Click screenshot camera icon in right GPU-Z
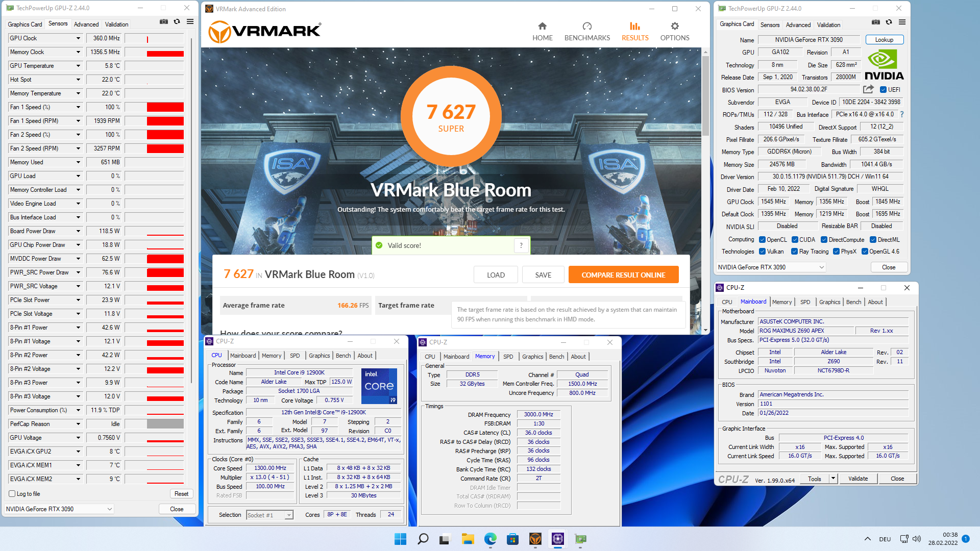Viewport: 980px width, 551px height. (876, 22)
